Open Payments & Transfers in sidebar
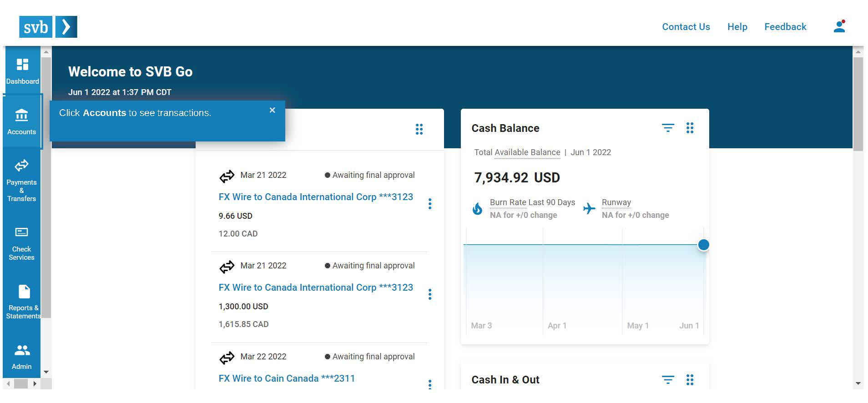The height and width of the screenshot is (403, 868). [x=21, y=181]
